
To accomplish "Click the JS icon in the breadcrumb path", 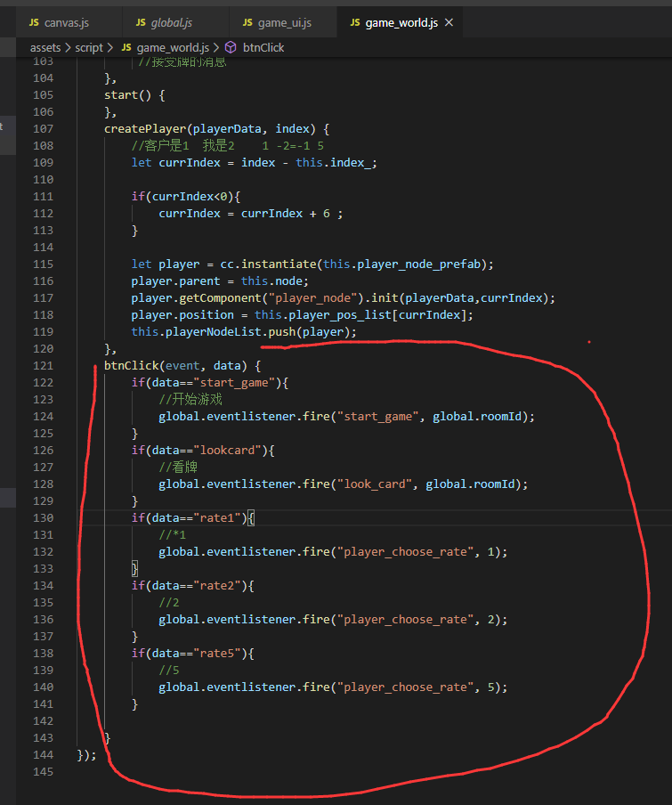I will tap(126, 47).
